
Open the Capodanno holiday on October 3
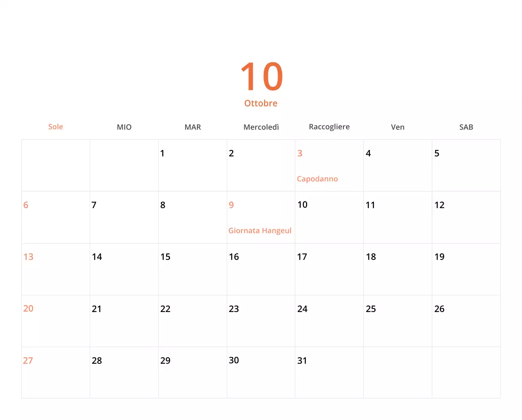pyautogui.click(x=317, y=178)
